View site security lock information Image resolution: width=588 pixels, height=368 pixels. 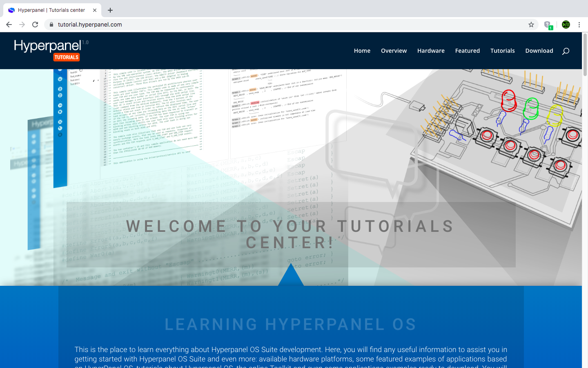(x=51, y=25)
